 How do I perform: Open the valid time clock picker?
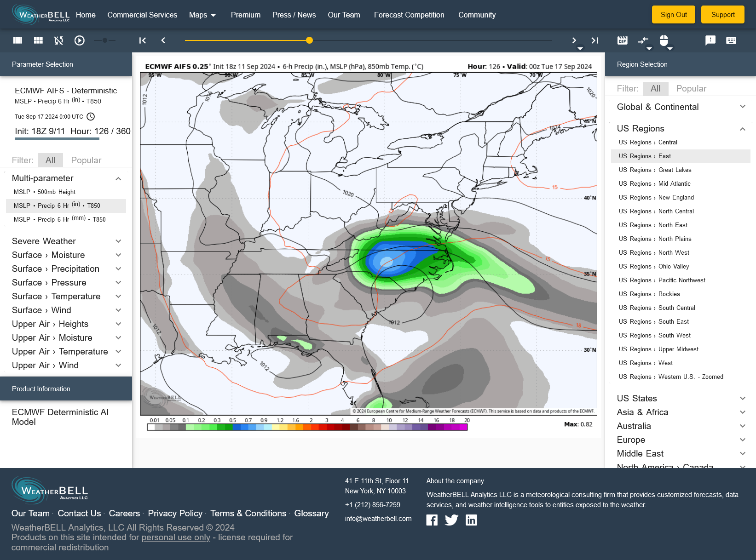click(91, 117)
